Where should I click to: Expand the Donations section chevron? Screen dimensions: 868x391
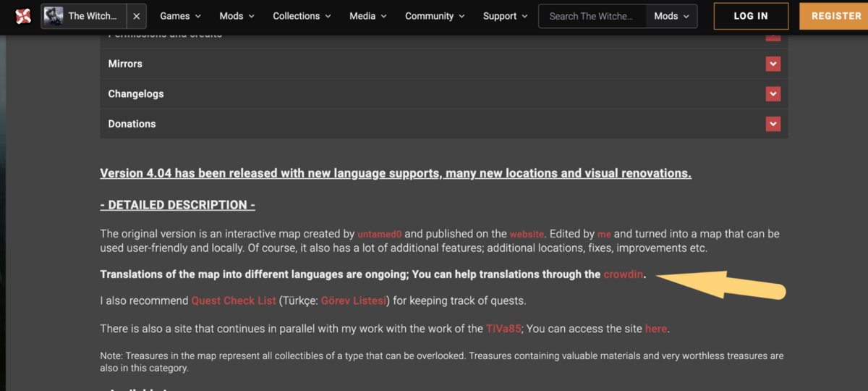tap(773, 125)
